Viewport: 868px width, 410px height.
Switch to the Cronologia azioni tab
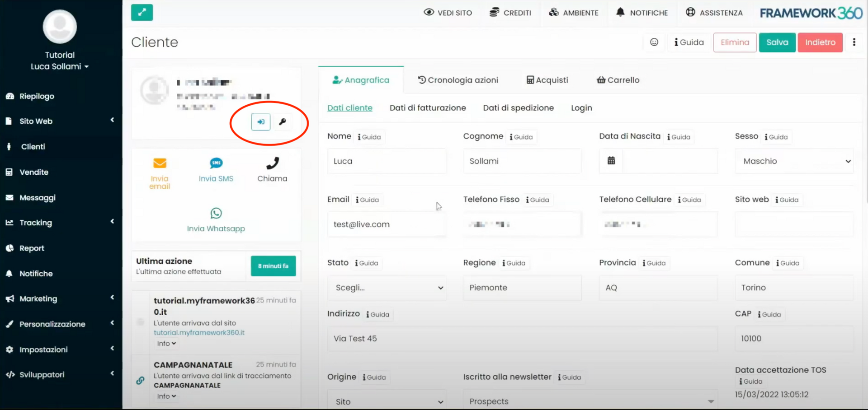[x=458, y=80]
